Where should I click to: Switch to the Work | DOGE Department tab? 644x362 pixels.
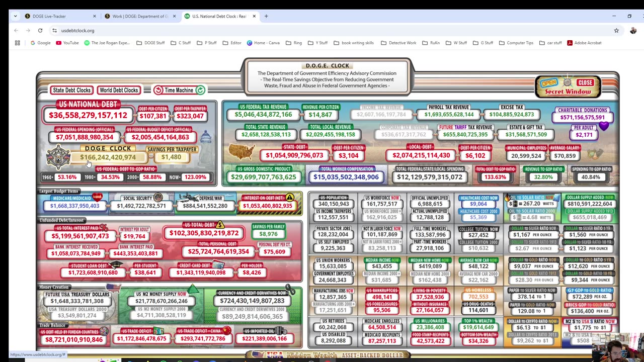[x=139, y=16]
